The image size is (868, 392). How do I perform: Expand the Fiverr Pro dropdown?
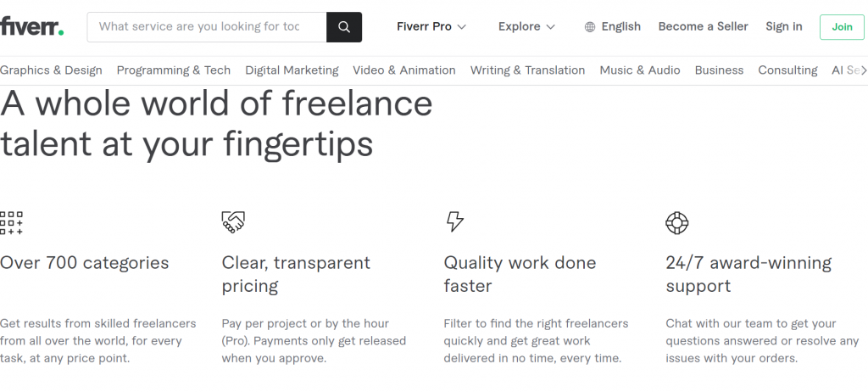tap(431, 26)
